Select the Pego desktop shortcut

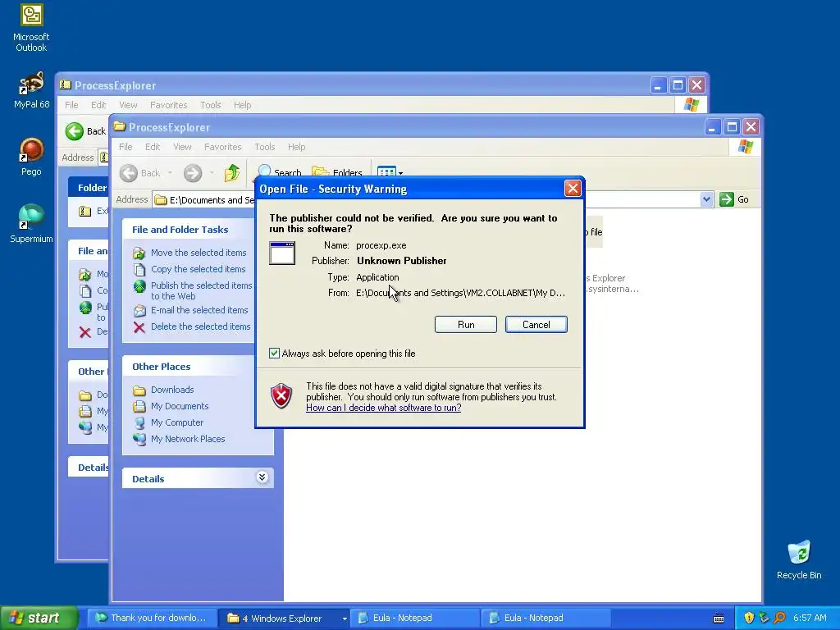(x=31, y=157)
